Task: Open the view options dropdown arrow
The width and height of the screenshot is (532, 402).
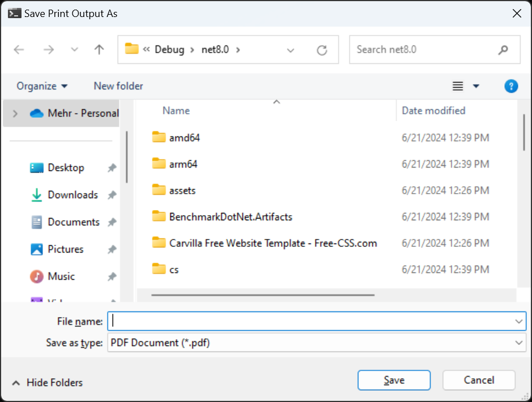Action: pyautogui.click(x=476, y=86)
